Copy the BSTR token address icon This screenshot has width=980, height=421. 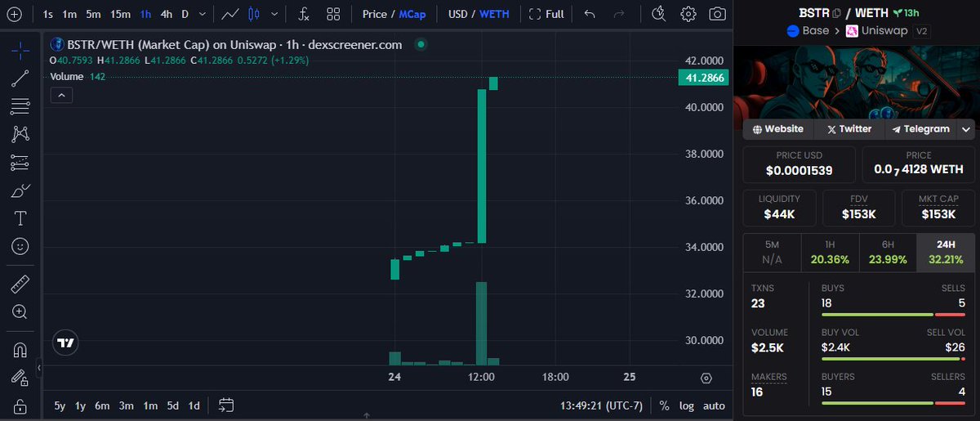pyautogui.click(x=837, y=12)
